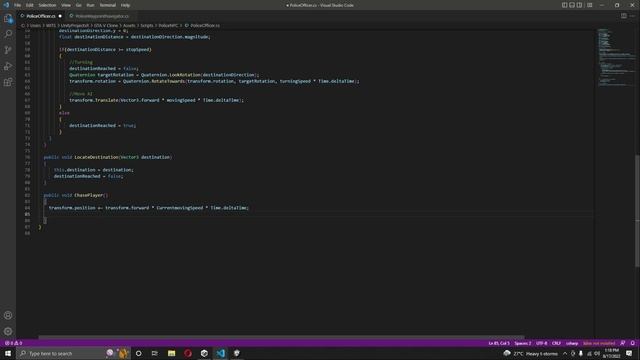Select the Spaces: 2 indentation setting
Image resolution: width=640 pixels, height=360 pixels.
pyautogui.click(x=522, y=343)
